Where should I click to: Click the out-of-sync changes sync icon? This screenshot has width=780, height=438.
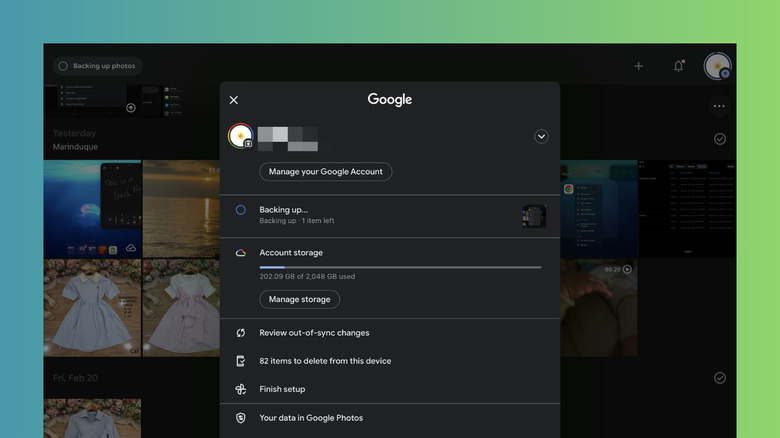point(241,333)
